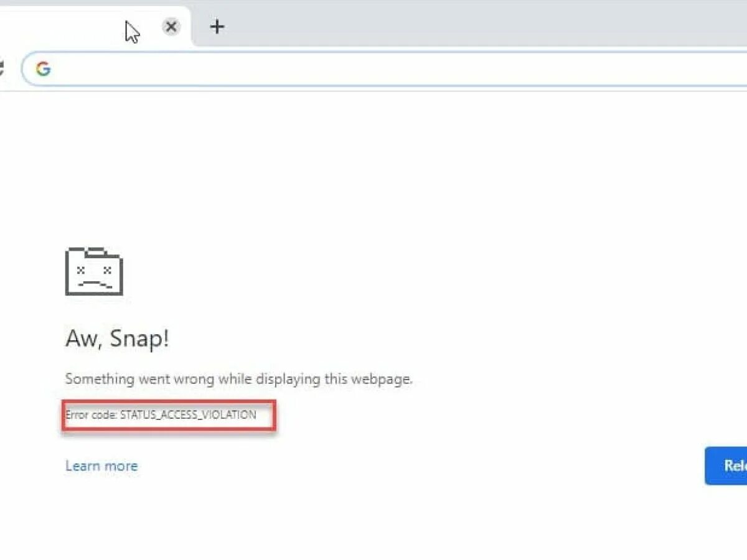Click the sad folder crash icon

[94, 271]
